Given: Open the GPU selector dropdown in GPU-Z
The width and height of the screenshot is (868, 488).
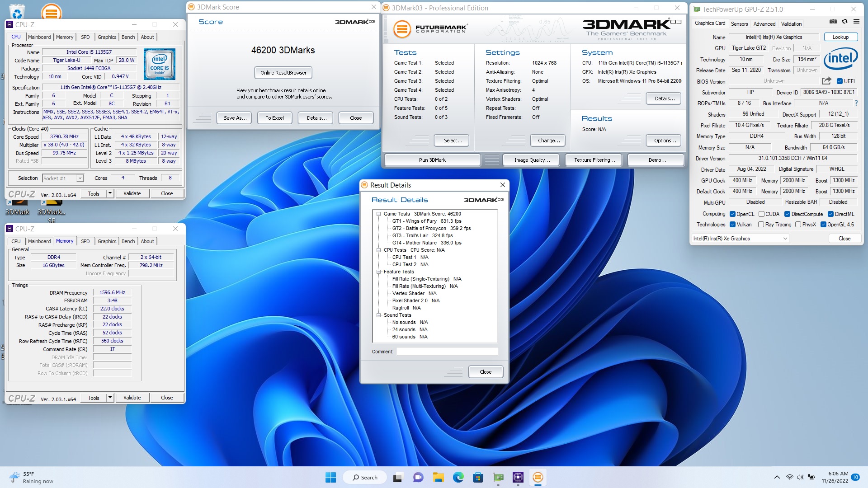Looking at the screenshot, I should click(x=740, y=239).
